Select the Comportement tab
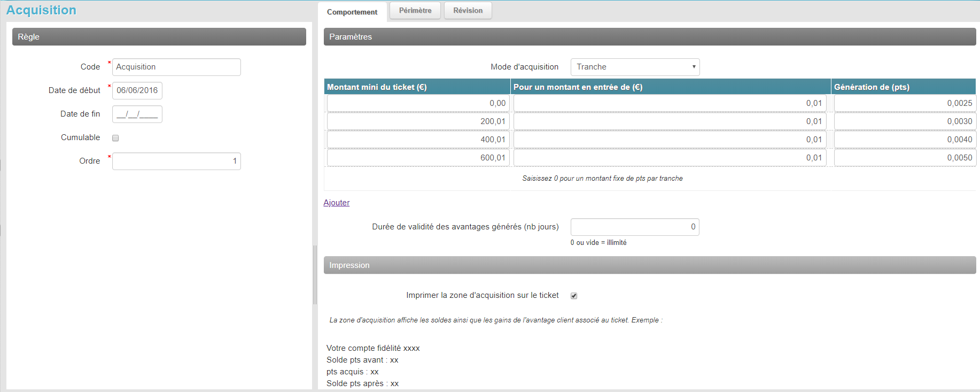Image resolution: width=980 pixels, height=392 pixels. point(352,12)
